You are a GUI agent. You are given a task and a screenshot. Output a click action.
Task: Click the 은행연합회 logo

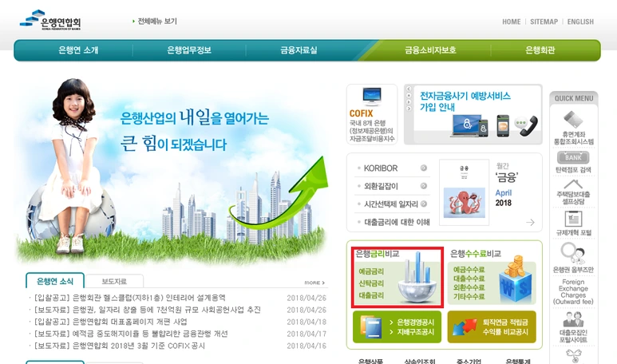coord(50,20)
